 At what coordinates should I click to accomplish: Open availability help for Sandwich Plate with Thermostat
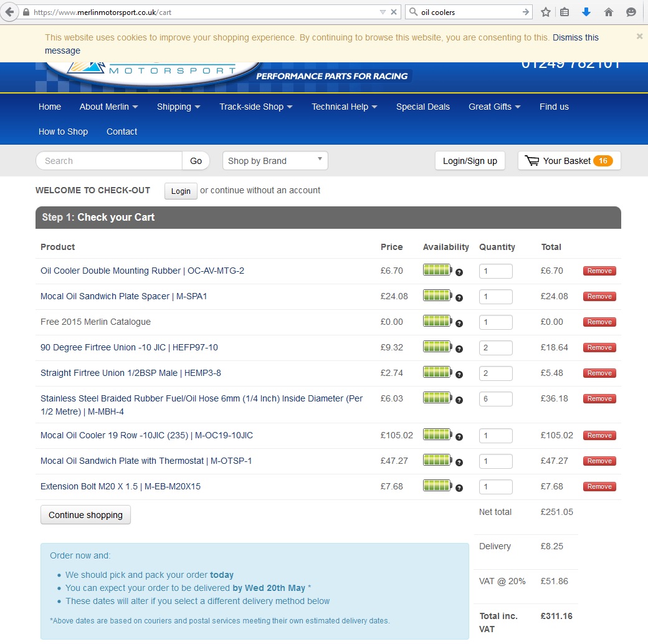[459, 463]
